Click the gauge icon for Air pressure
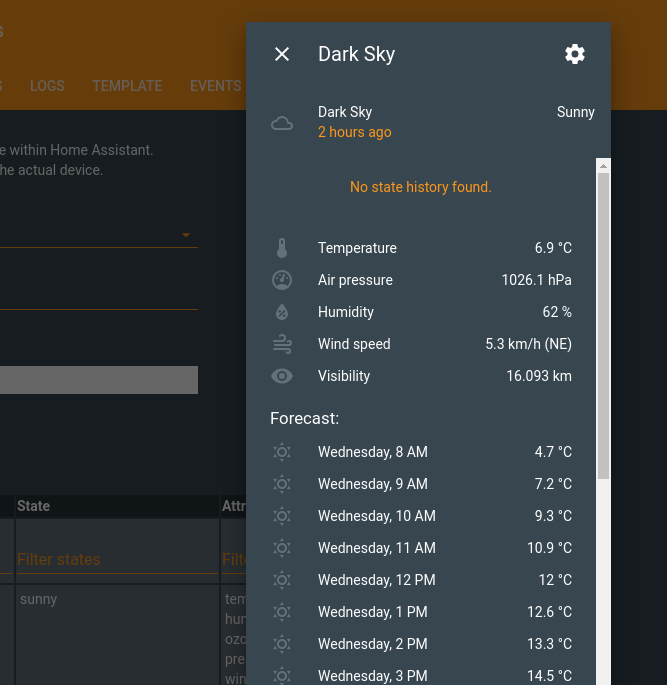Screen dimensions: 667x685 [x=282, y=280]
